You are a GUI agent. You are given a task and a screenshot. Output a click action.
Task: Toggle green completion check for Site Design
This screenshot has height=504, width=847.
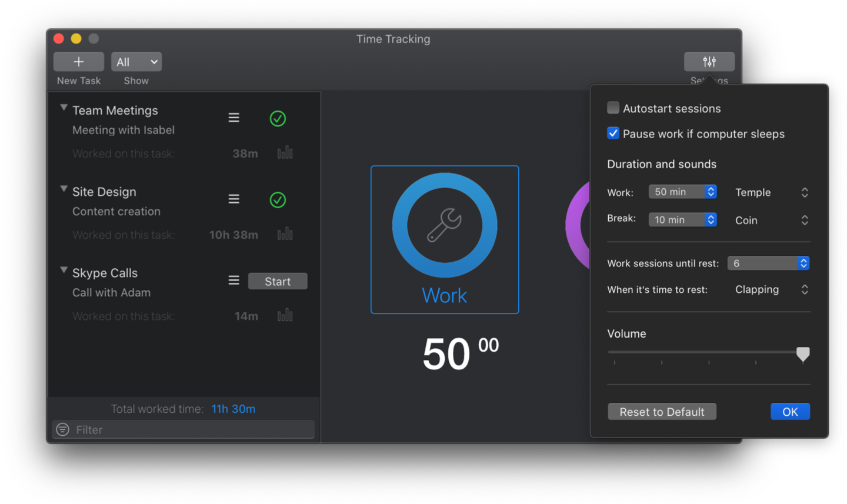pos(278,200)
